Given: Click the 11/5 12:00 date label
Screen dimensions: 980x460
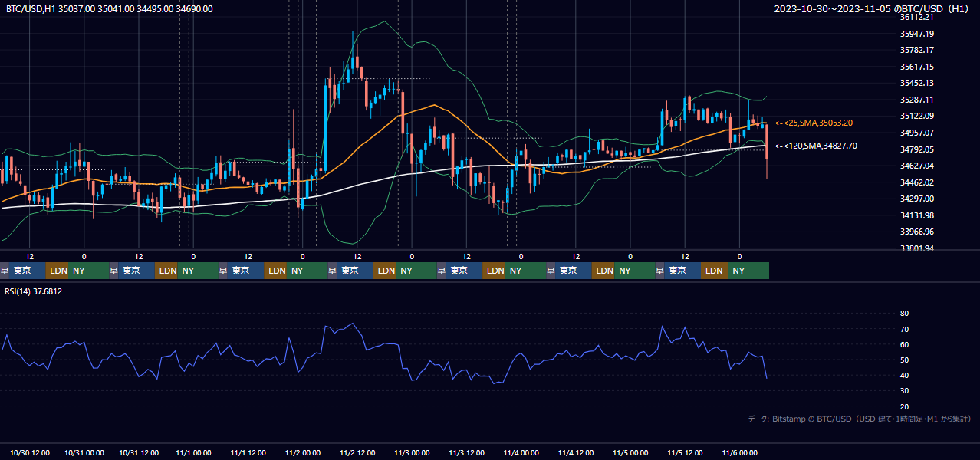Looking at the screenshot, I should pos(686,452).
